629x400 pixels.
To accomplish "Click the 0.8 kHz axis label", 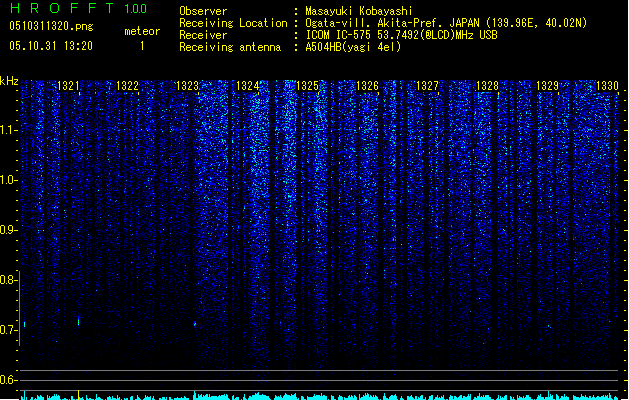I will coord(8,280).
